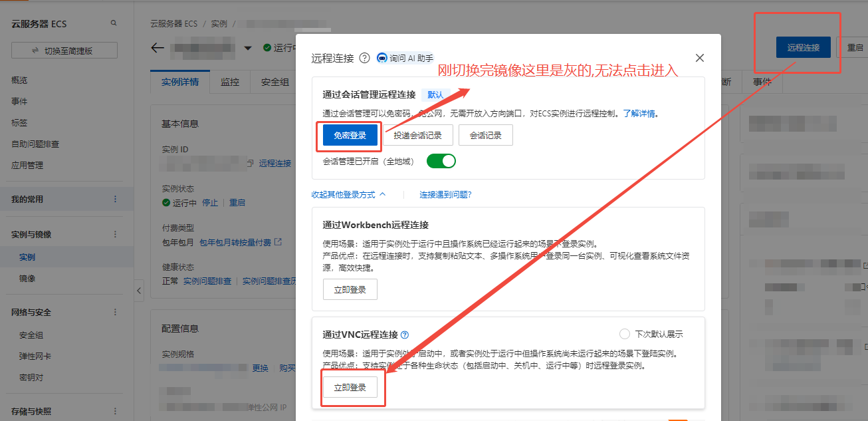
Task: Click the 切换至简捷版 button
Action: click(64, 51)
